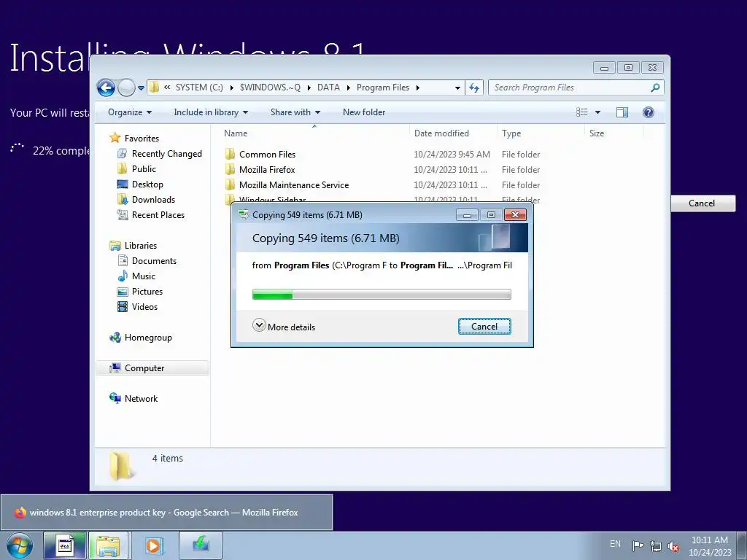The height and width of the screenshot is (560, 747).
Task: Click the network tray icon
Action: (x=656, y=546)
